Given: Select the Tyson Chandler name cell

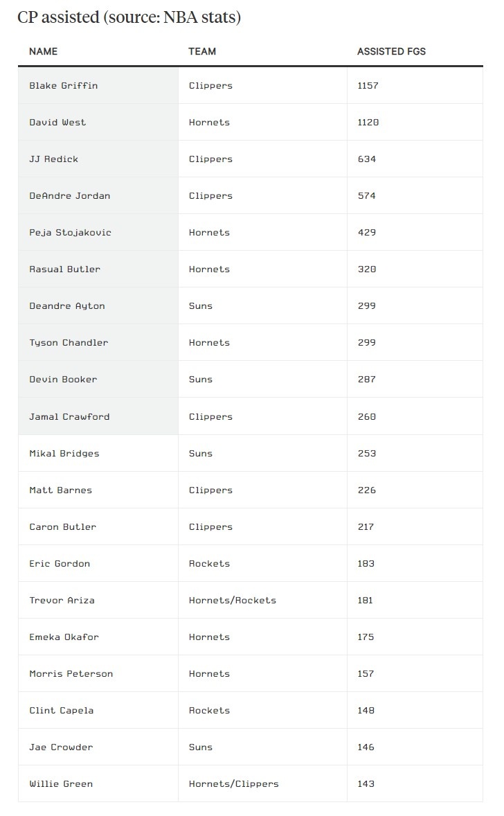Looking at the screenshot, I should 98,342.
